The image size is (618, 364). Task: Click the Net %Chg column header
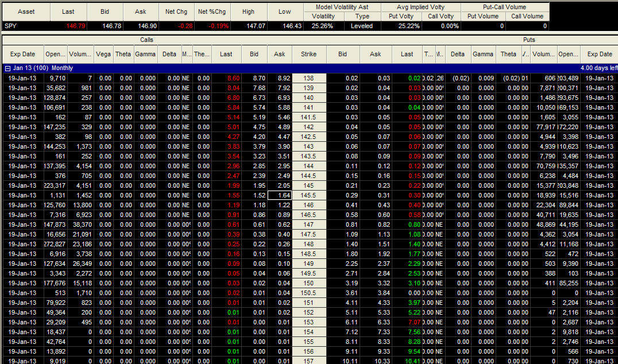[212, 12]
